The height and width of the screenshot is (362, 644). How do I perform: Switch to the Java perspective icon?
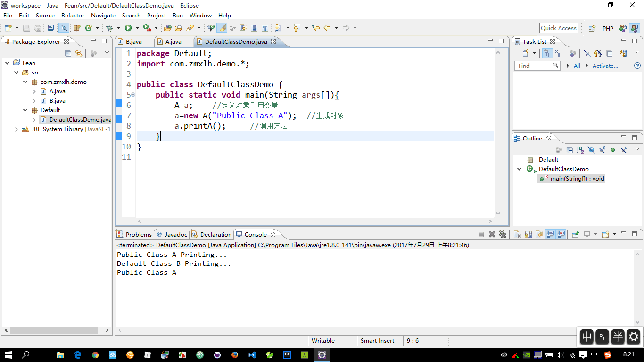(x=634, y=28)
